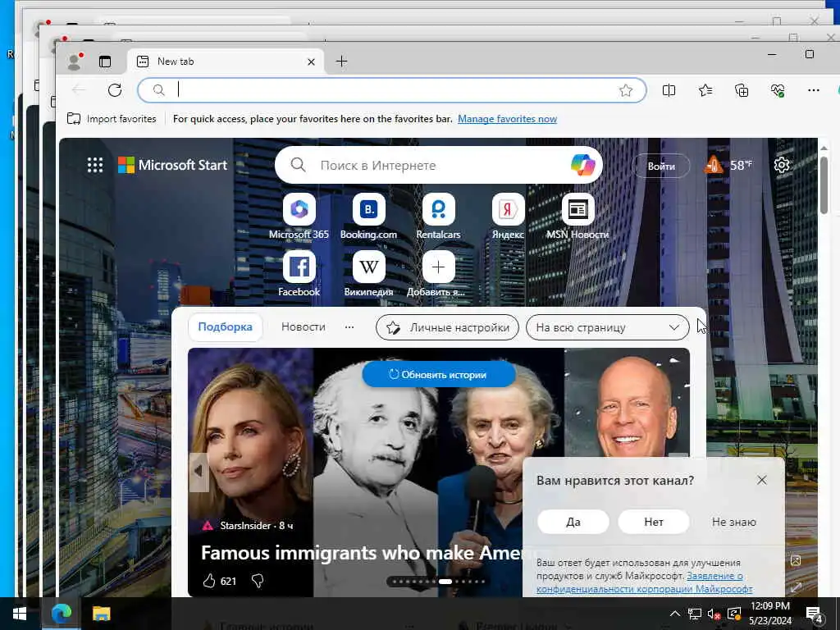Like the story with thumbs up 621
840x630 pixels.
220,582
